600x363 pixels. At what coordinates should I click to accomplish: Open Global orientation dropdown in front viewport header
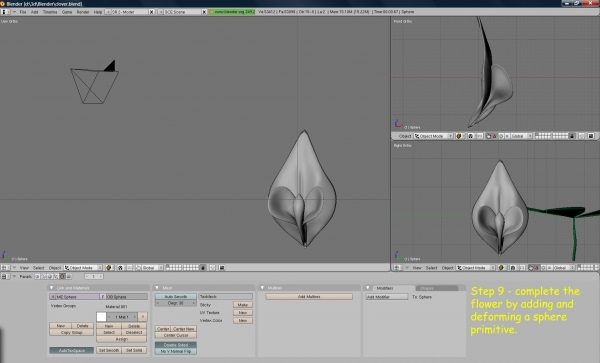coord(522,136)
